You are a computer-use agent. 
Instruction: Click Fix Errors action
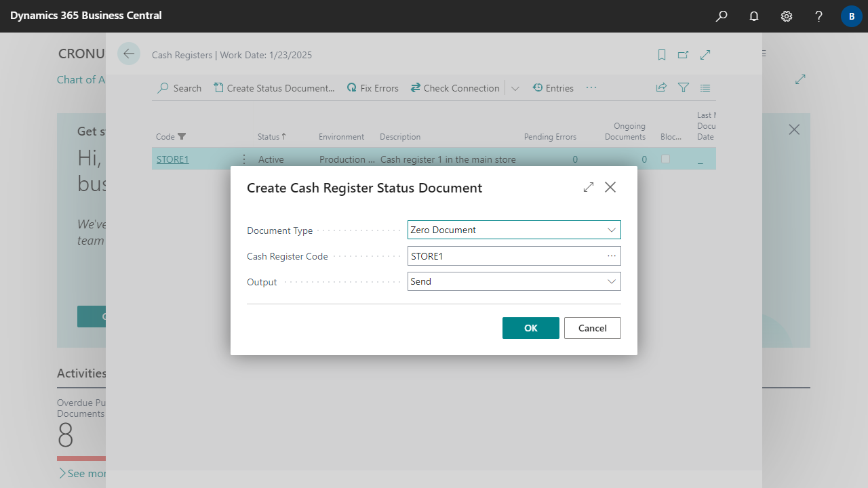point(372,88)
